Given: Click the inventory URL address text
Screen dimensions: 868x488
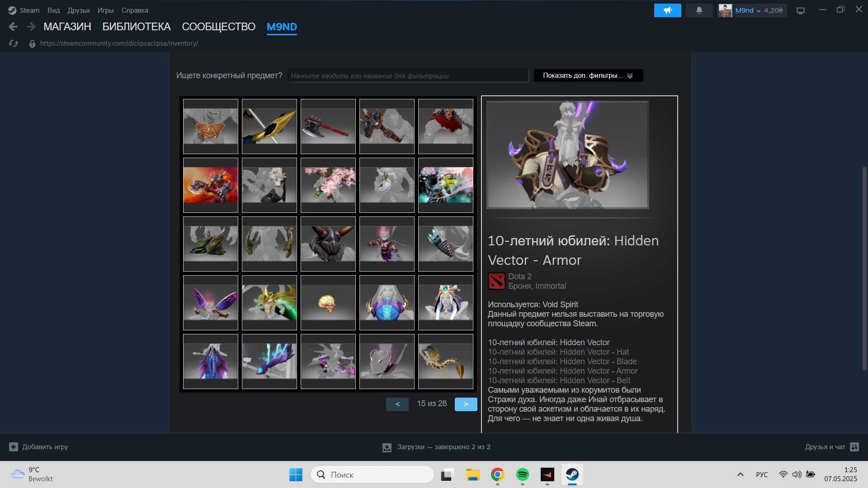Looking at the screenshot, I should 119,43.
